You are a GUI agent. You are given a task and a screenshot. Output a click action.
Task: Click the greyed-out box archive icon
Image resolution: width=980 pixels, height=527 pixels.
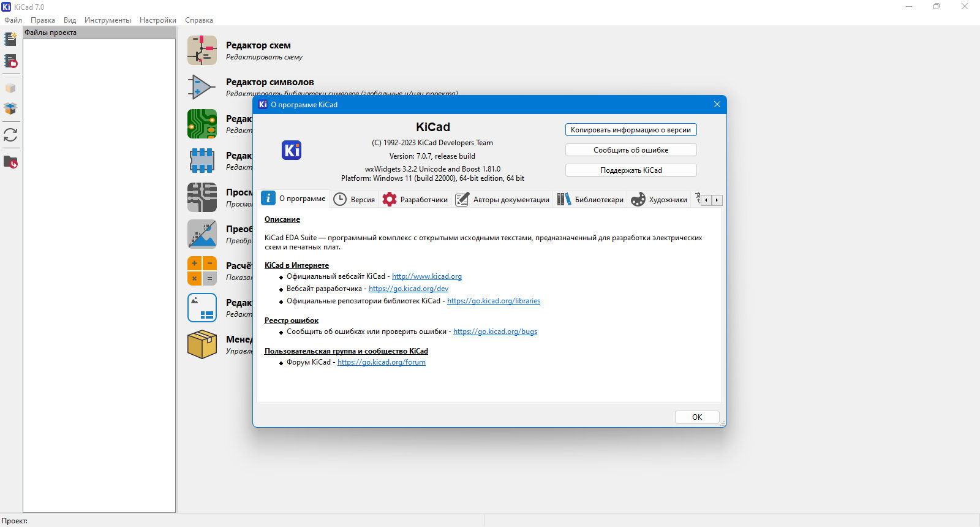point(10,88)
